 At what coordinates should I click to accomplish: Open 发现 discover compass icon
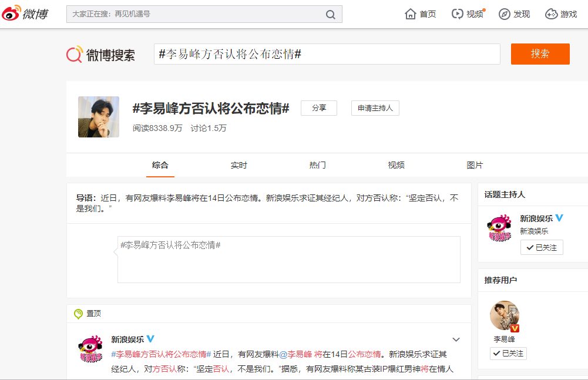click(504, 14)
